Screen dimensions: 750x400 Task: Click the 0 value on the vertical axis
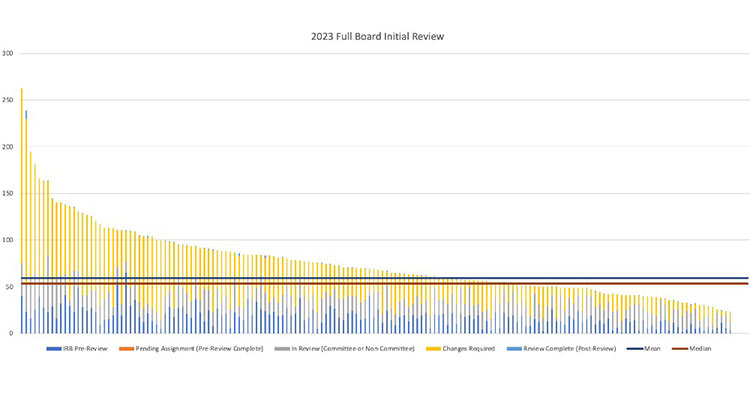pos(12,334)
